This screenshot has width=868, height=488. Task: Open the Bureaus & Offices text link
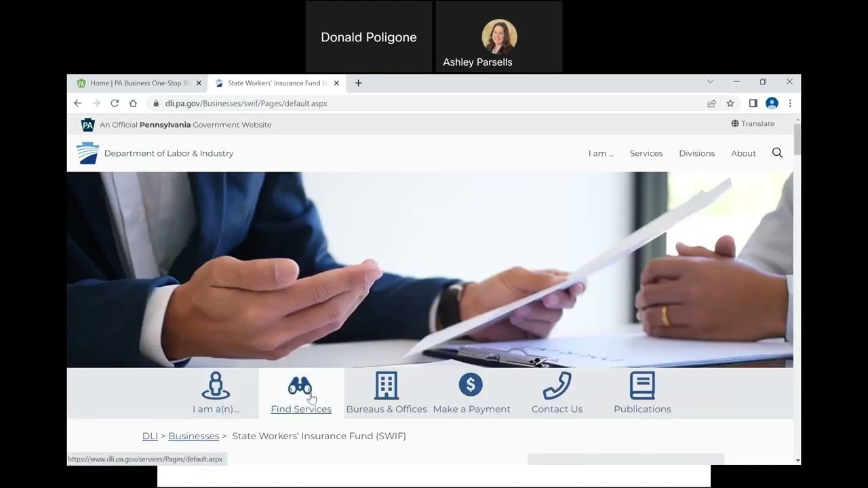pos(387,409)
